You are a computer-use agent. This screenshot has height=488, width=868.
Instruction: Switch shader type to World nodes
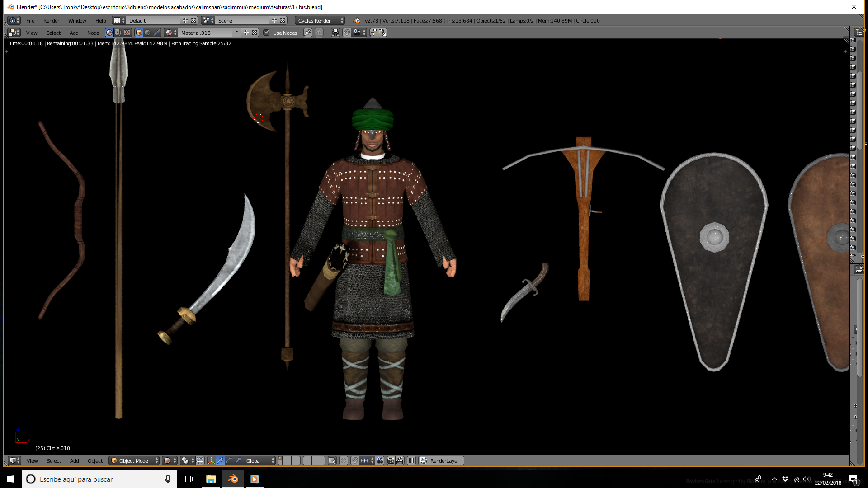tap(147, 33)
